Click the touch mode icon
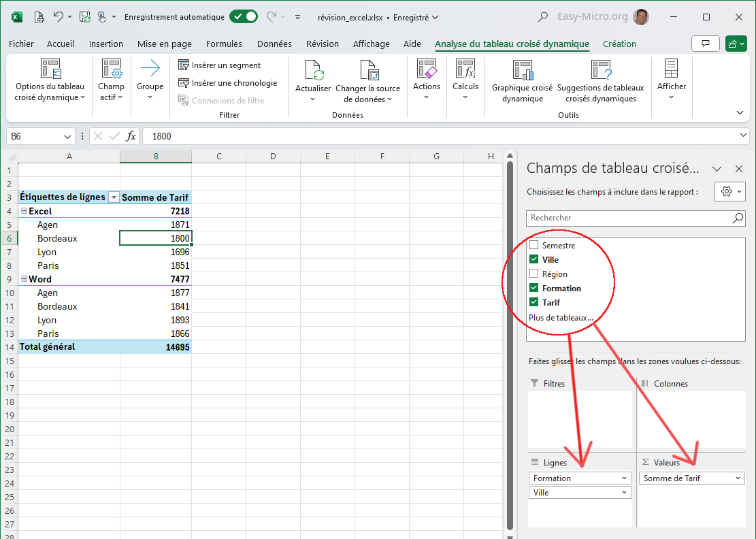This screenshot has height=539, width=756. pyautogui.click(x=102, y=18)
